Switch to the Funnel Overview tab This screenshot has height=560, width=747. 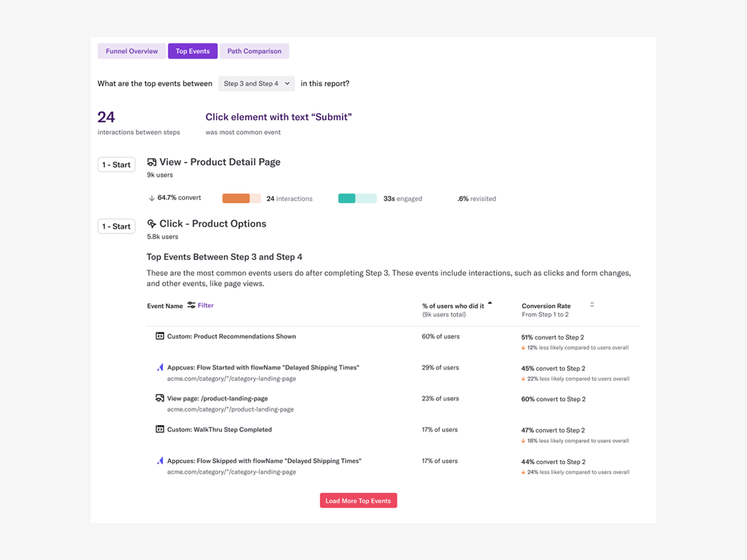(131, 51)
